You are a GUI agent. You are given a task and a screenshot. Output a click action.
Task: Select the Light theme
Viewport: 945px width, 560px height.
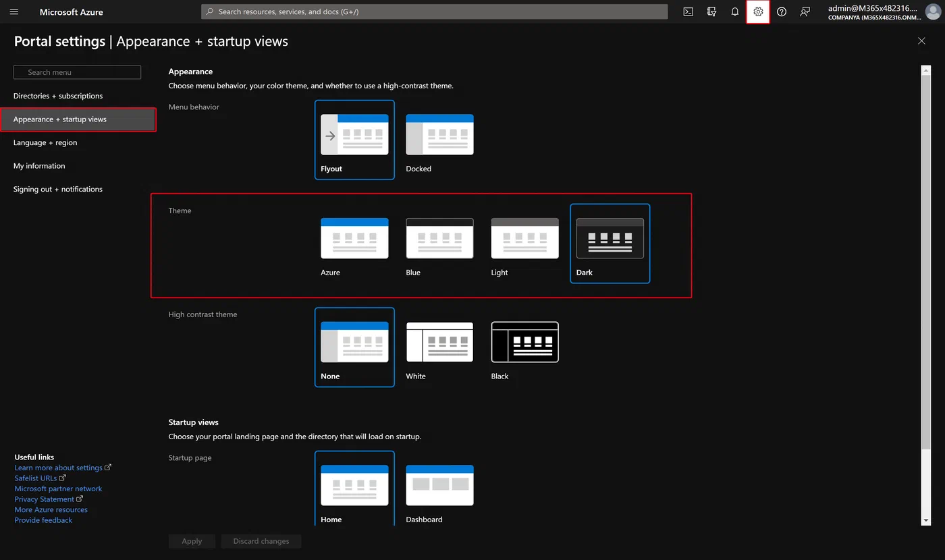524,244
